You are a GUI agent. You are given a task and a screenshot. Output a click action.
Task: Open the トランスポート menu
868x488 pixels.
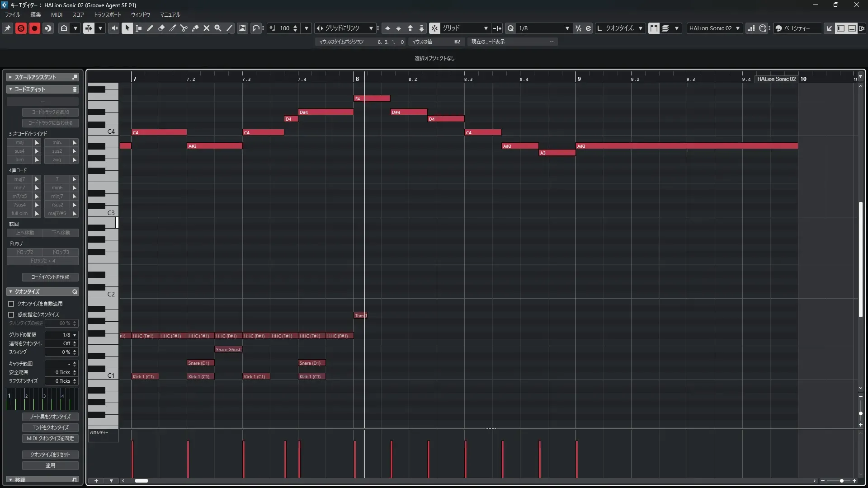point(108,14)
